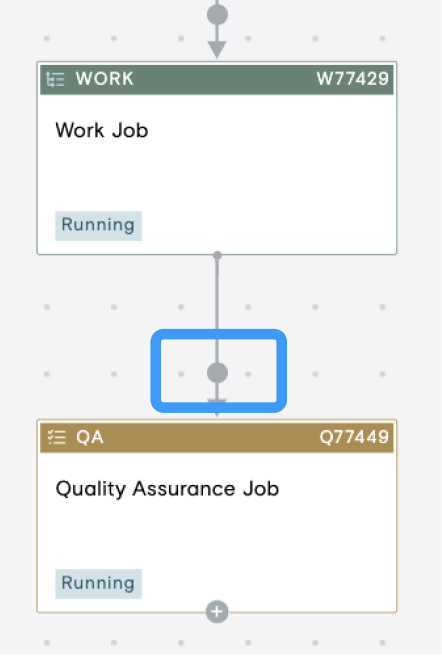442x658 pixels.
Task: Click the QA checklist icon
Action: [57, 437]
